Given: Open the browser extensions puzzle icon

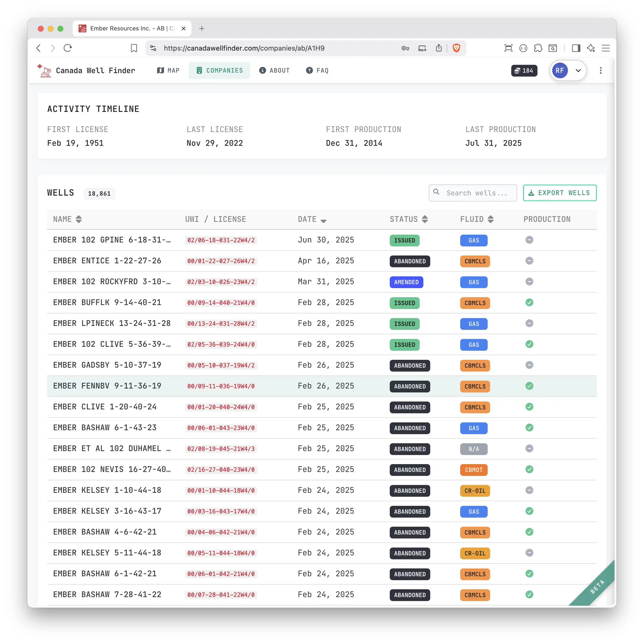Looking at the screenshot, I should (538, 48).
